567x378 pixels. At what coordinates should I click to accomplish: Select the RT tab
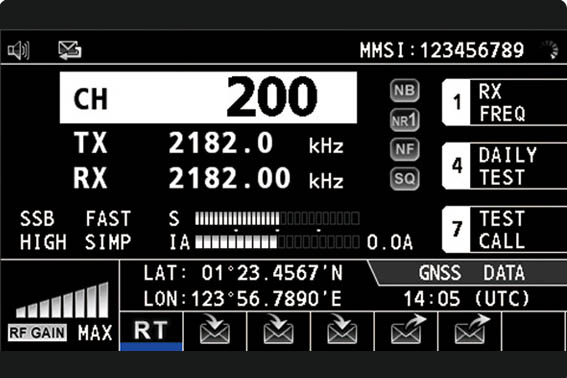pos(151,331)
